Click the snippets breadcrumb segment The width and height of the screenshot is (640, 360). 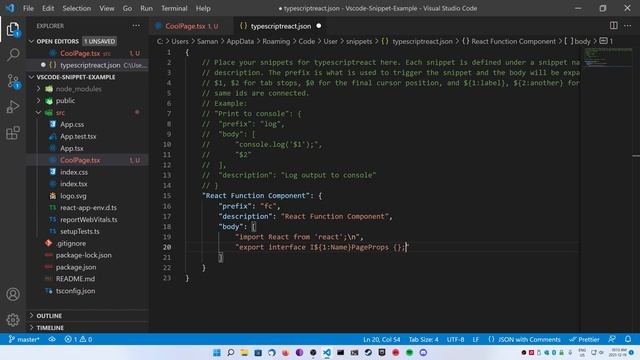(x=359, y=41)
